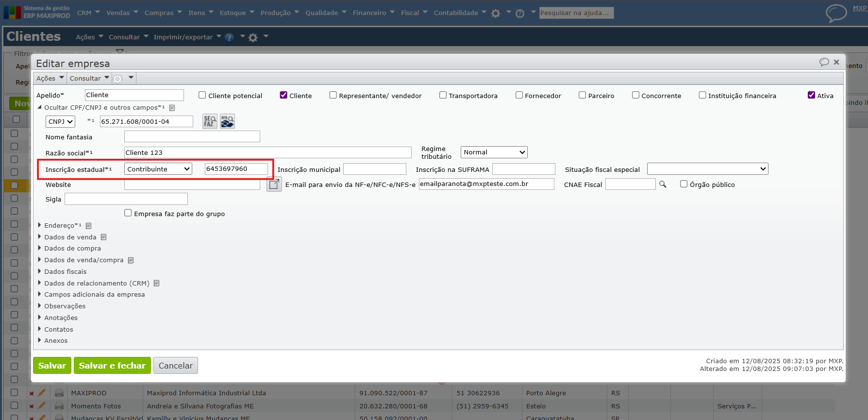Image resolution: width=868 pixels, height=420 pixels.
Task: Click the Nome fantasia input field
Action: [x=192, y=137]
